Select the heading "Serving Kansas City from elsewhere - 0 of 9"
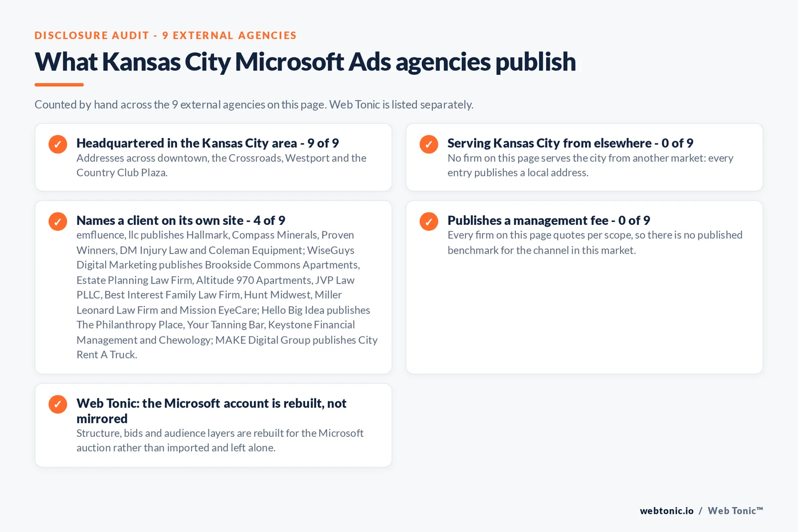Screen dimensions: 798x532 [570, 143]
